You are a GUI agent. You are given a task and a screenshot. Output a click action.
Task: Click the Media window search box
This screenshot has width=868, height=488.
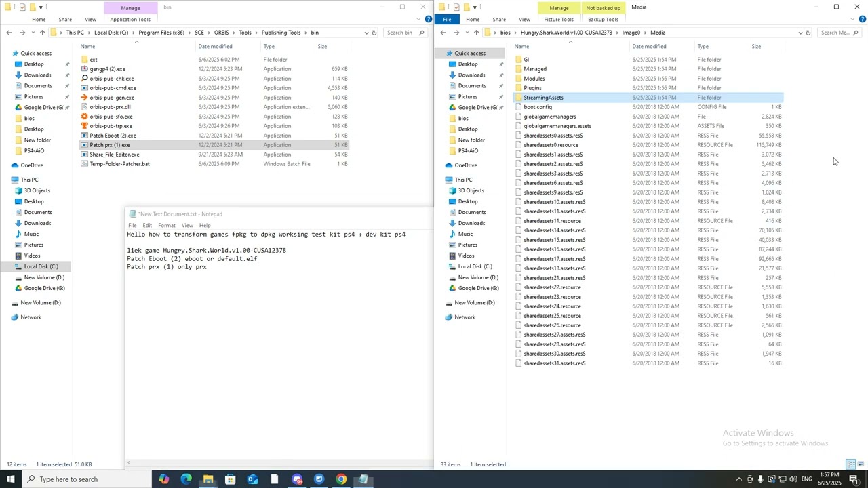(x=840, y=33)
